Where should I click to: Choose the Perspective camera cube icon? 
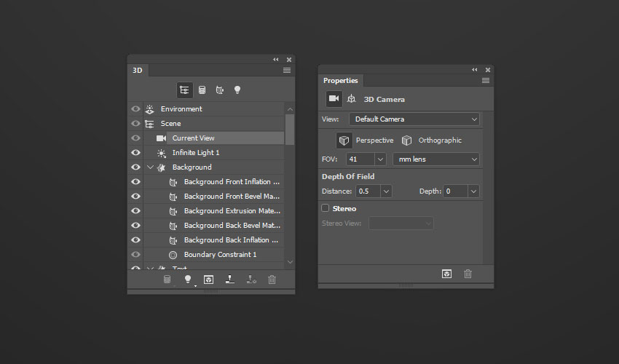tap(344, 141)
